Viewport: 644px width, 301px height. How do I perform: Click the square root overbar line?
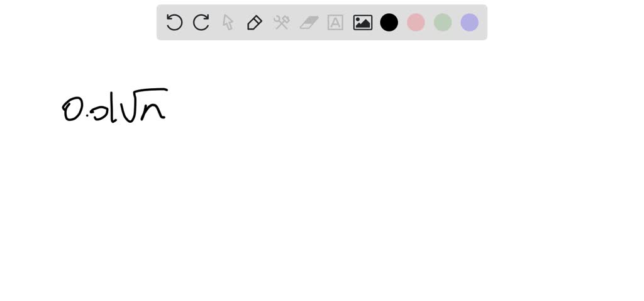click(x=152, y=90)
